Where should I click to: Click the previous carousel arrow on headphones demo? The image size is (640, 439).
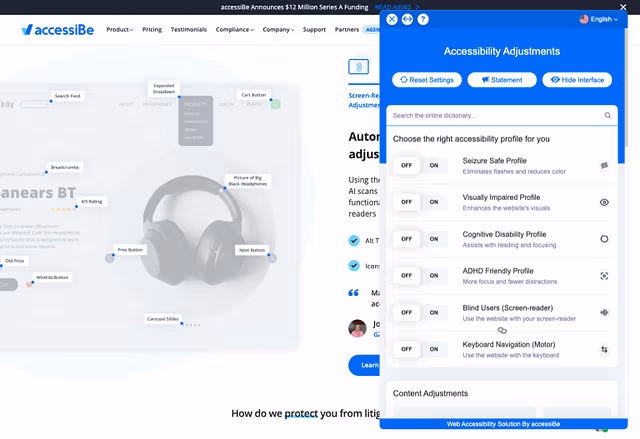(109, 258)
